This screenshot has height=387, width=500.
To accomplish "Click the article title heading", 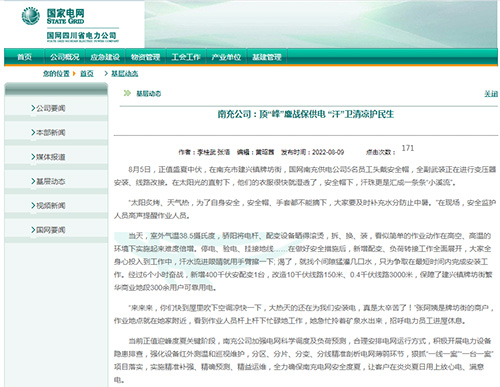I will pyautogui.click(x=306, y=114).
